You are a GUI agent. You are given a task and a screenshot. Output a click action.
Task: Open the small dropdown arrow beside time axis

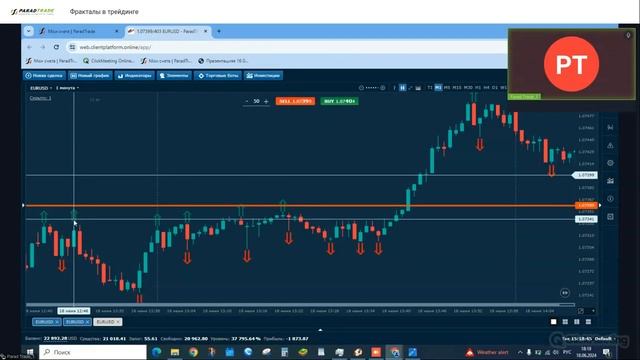tap(593, 311)
